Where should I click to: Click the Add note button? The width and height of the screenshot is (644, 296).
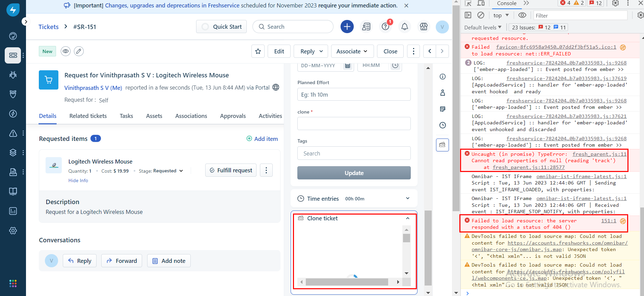click(x=169, y=261)
